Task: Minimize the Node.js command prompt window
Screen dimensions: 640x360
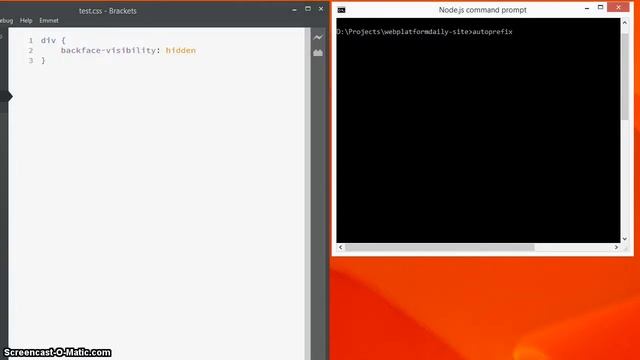Action: click(x=587, y=8)
